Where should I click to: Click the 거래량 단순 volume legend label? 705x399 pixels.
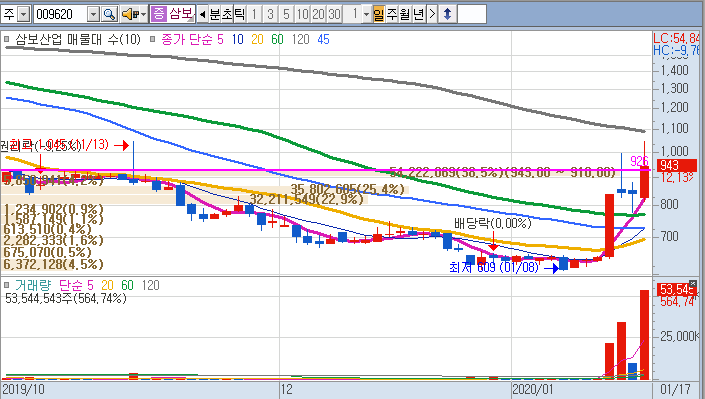point(54,285)
